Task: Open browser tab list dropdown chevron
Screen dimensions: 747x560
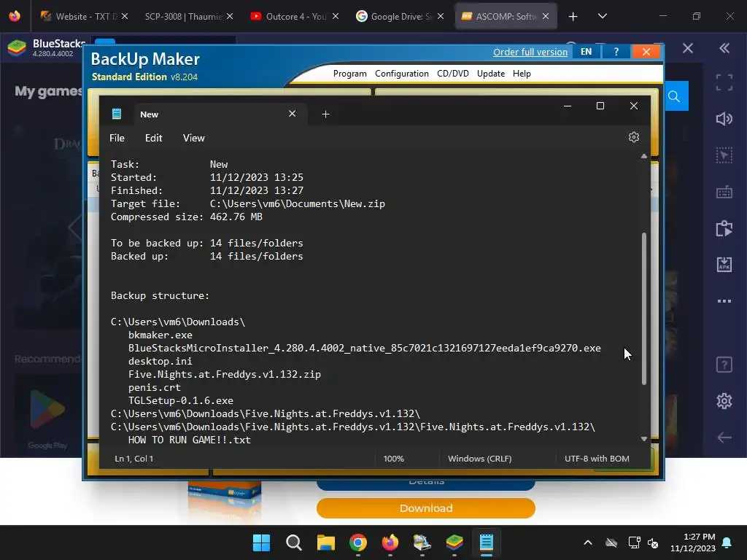Action: point(602,16)
